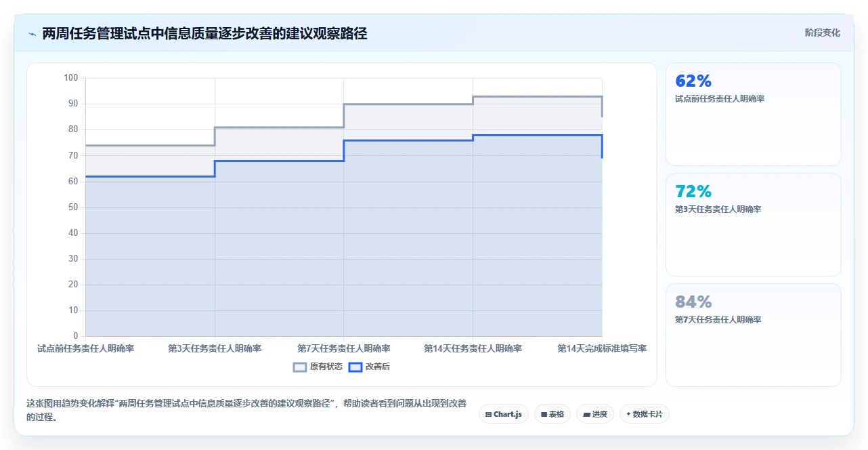The image size is (868, 450).
Task: Click the y-axis value 70
Action: pyautogui.click(x=74, y=155)
